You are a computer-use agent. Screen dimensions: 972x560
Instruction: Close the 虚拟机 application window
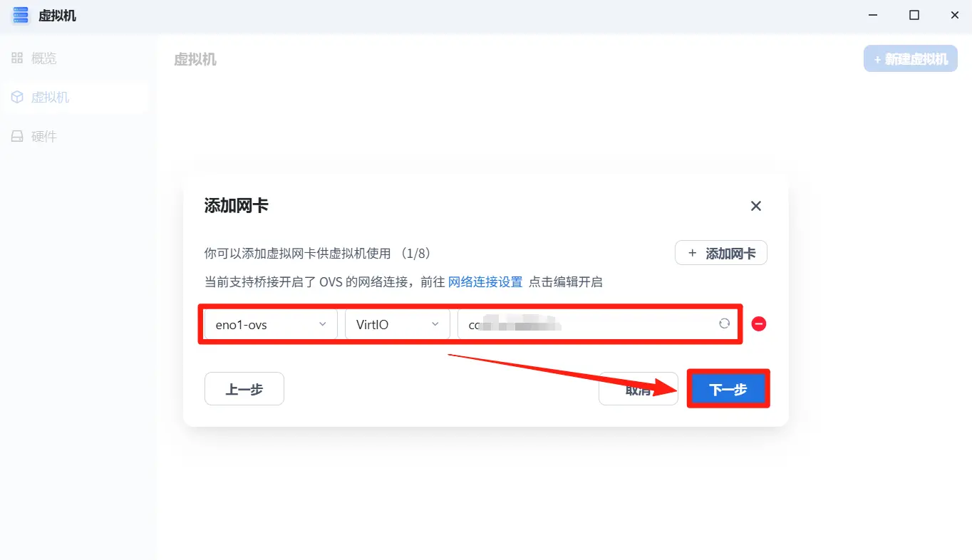(953, 16)
